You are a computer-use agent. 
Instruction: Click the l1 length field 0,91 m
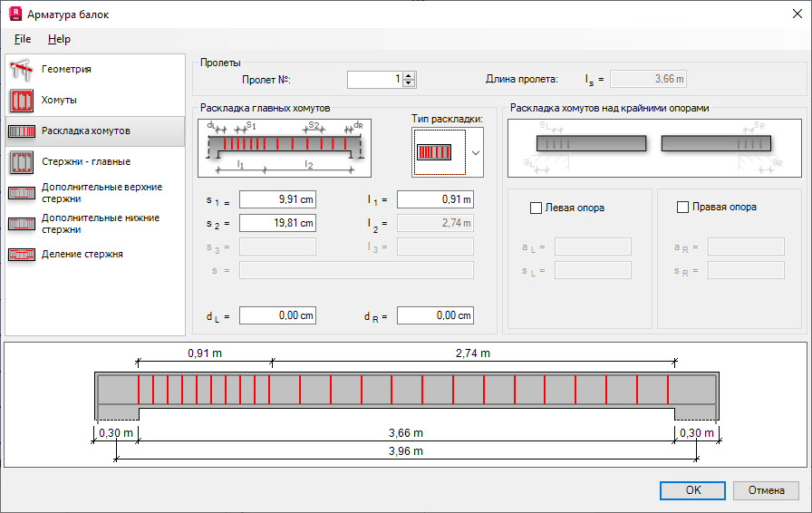tap(435, 199)
